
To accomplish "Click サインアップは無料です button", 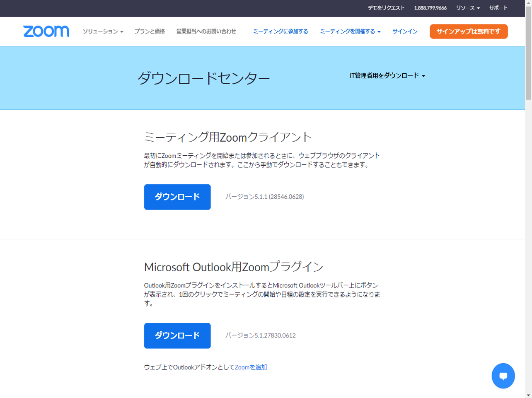I will point(469,31).
